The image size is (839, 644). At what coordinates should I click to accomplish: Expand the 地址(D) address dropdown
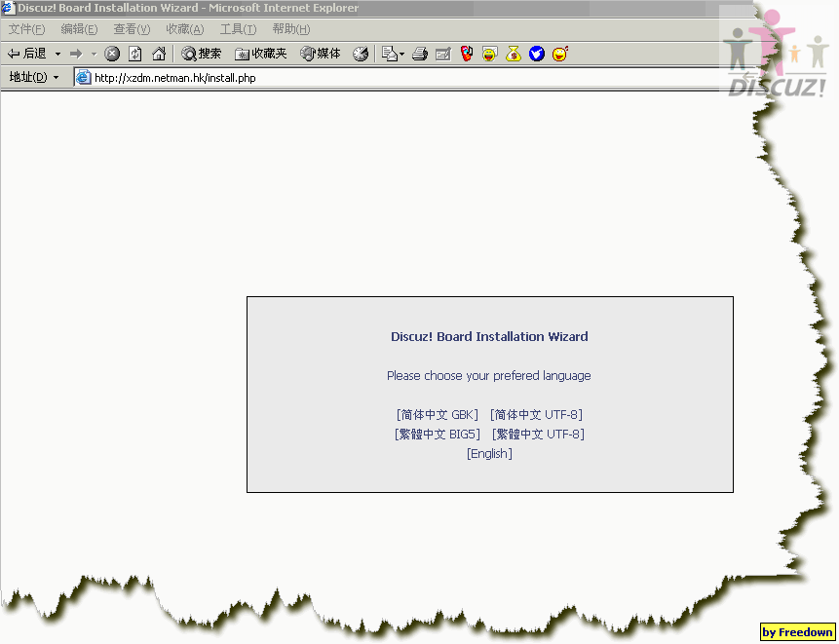click(x=56, y=78)
